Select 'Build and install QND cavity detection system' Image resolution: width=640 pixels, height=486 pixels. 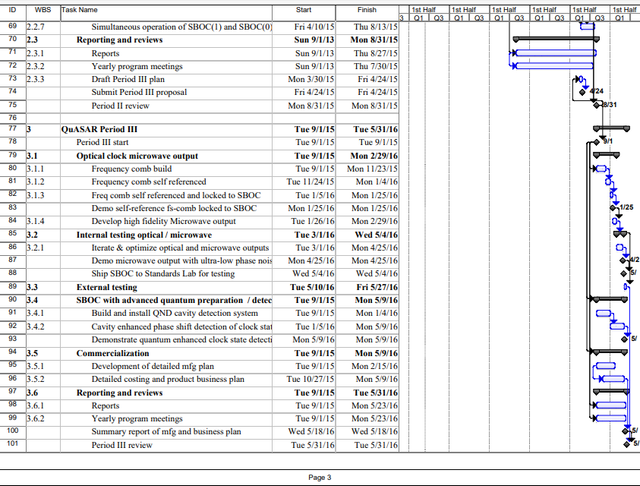pos(175,313)
